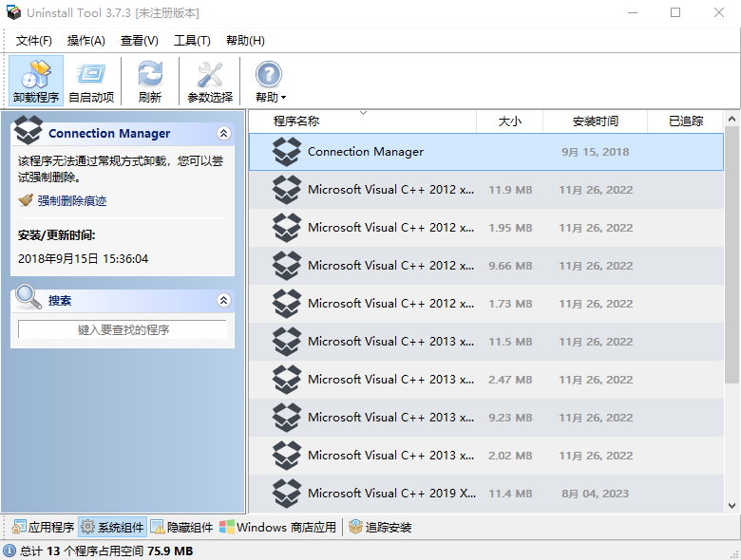
Task: Click the 2.02 MB size cell
Action: pos(510,456)
